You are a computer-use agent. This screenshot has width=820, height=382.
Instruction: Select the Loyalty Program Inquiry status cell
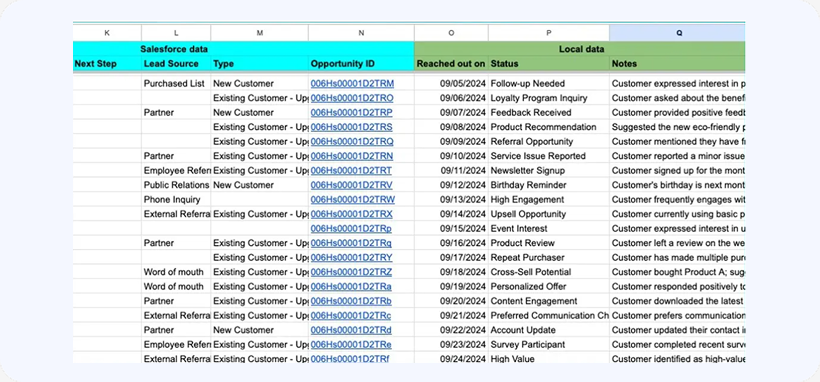point(549,98)
